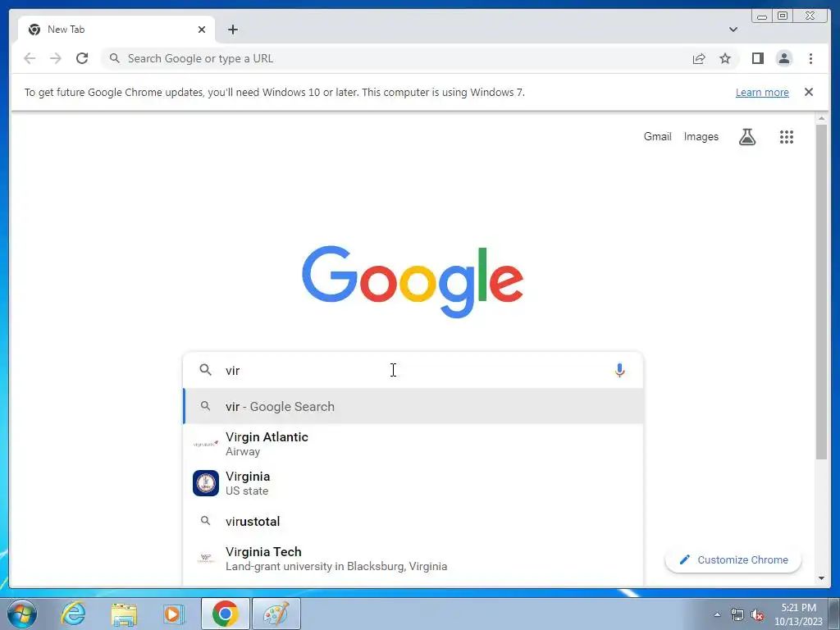Open the user profile avatar

784,58
